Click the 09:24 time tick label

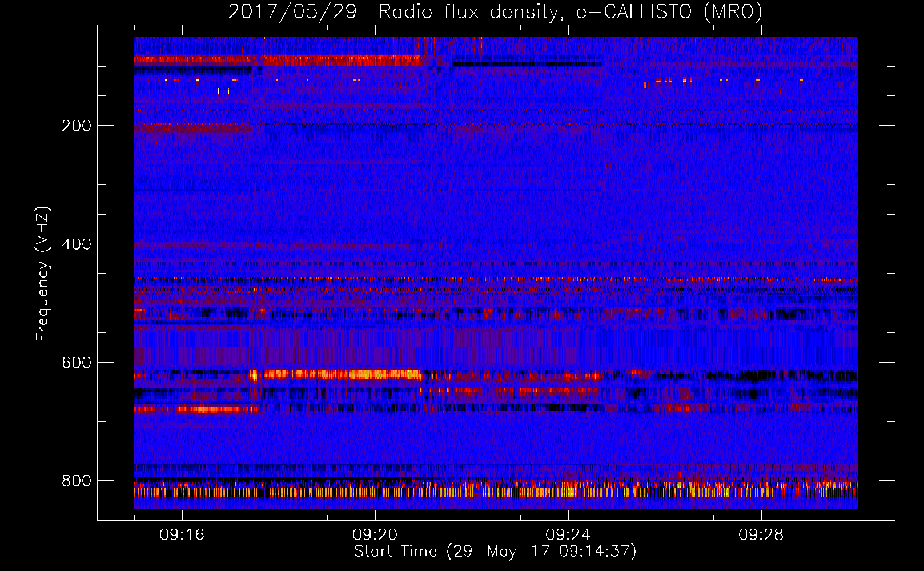click(568, 535)
